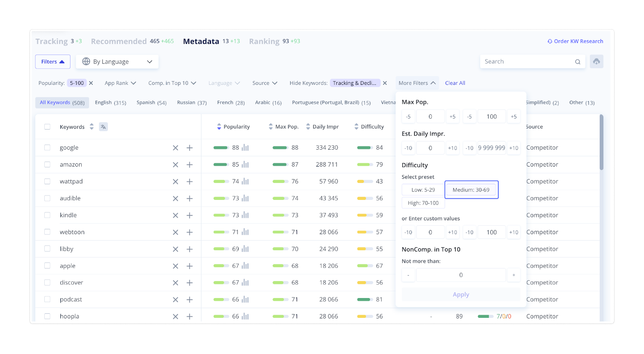
Task: Sort table by Popularity column arrows
Action: 219,127
